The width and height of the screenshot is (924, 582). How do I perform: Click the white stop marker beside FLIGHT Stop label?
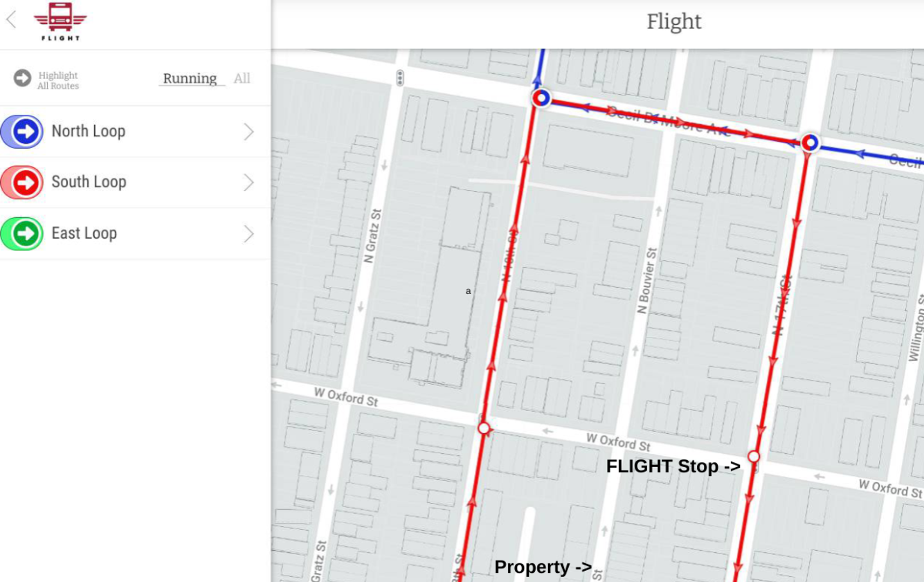tap(754, 457)
